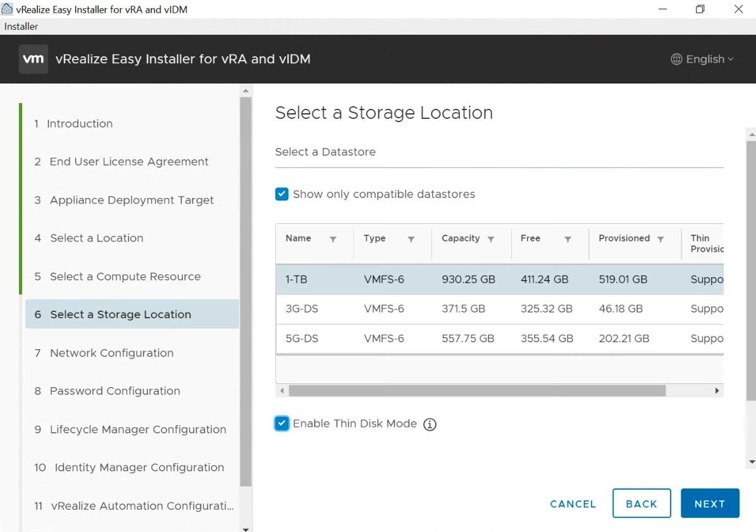Click the vRealize installer icon in title bar

(x=8, y=8)
